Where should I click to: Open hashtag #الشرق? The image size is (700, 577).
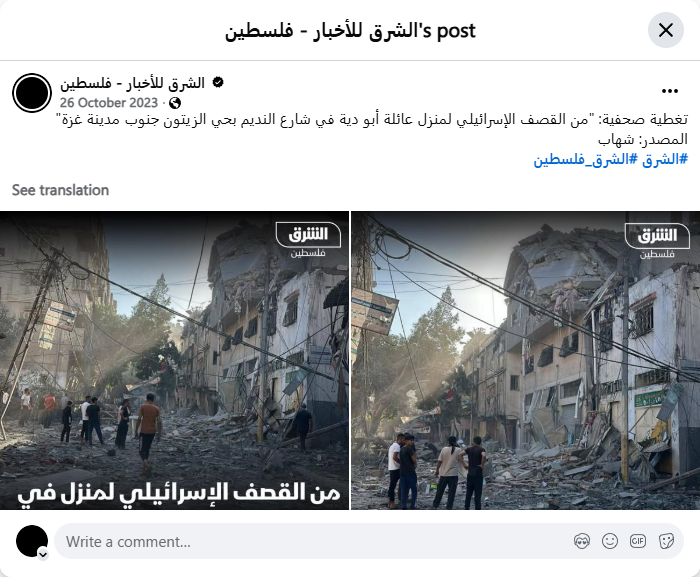tap(665, 159)
